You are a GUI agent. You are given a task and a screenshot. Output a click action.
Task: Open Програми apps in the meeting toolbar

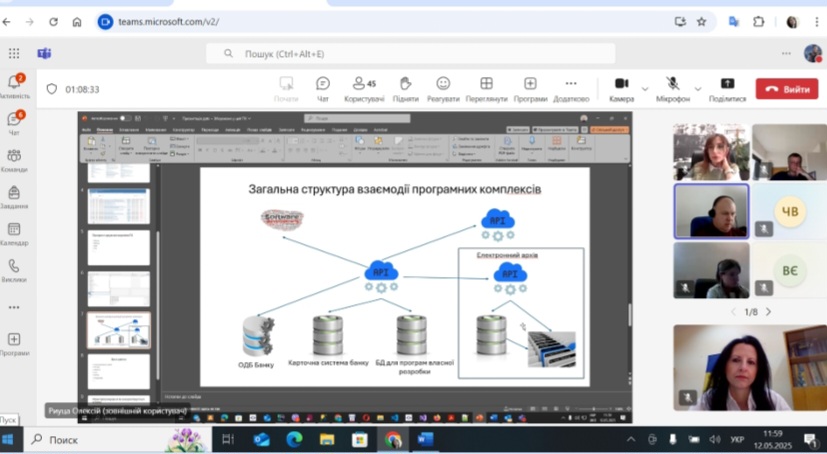(530, 88)
